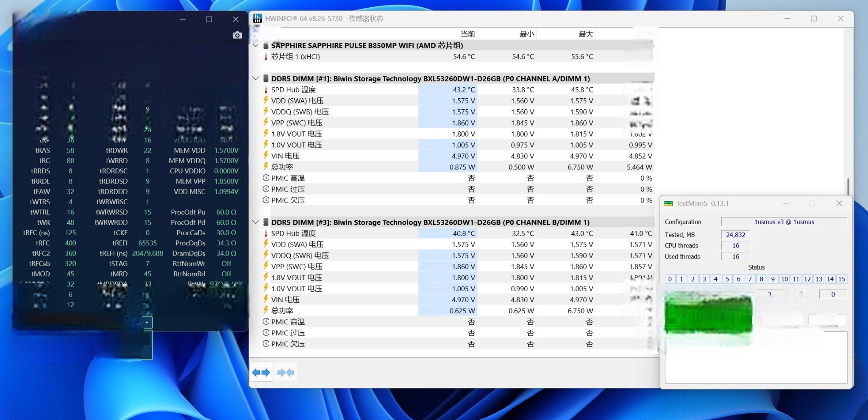Viewport: 868px width, 420px height.
Task: Click thermometer icon of DIMM [#3] SPD Hub 温度
Action: point(266,234)
